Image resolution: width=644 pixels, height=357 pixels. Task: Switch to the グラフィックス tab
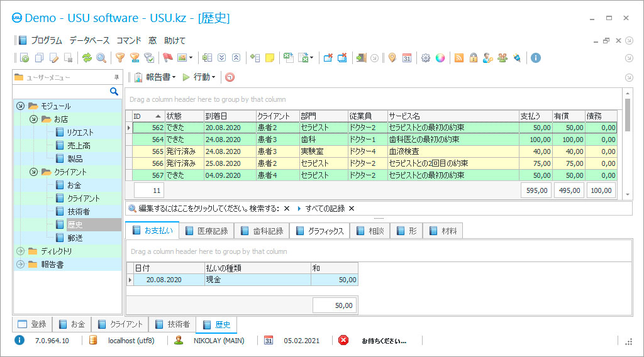click(320, 231)
